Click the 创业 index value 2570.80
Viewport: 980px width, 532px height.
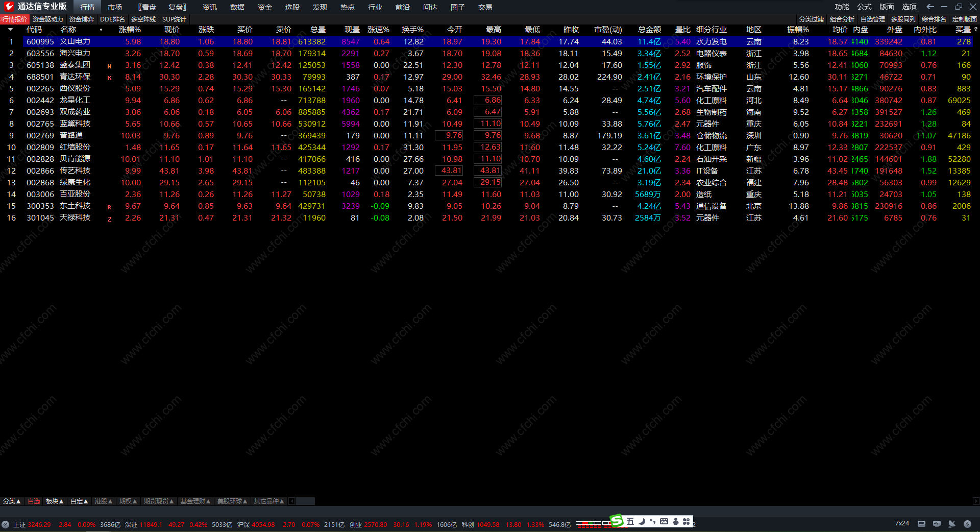(x=375, y=524)
